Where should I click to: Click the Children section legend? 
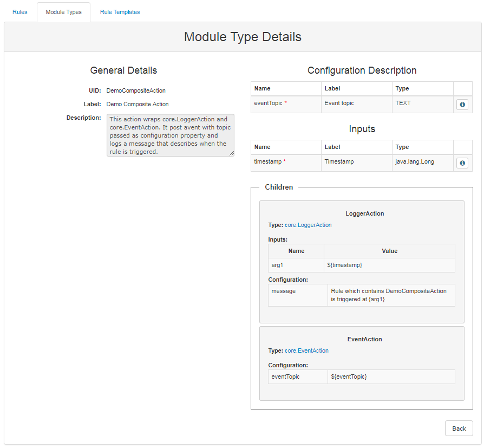pyautogui.click(x=279, y=187)
